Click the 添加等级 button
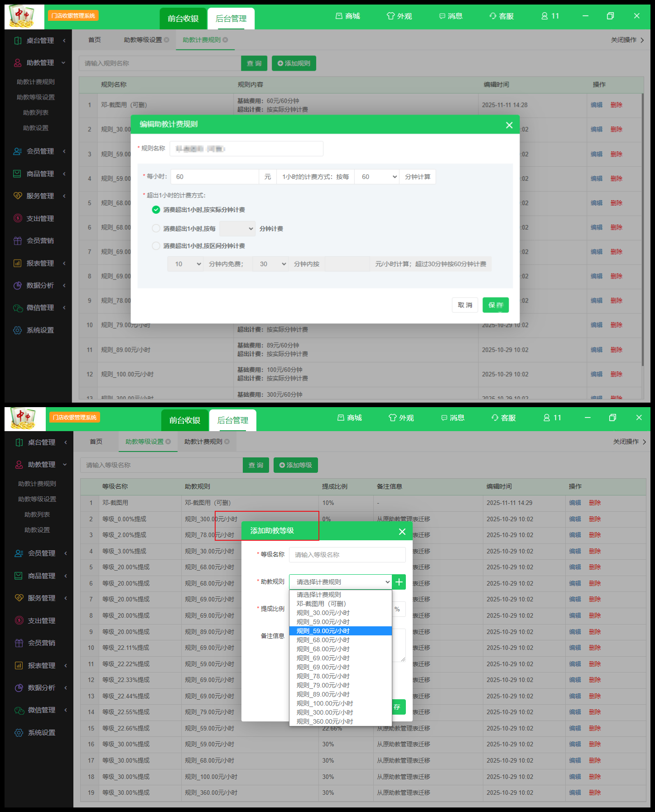The width and height of the screenshot is (655, 812). 295,465
